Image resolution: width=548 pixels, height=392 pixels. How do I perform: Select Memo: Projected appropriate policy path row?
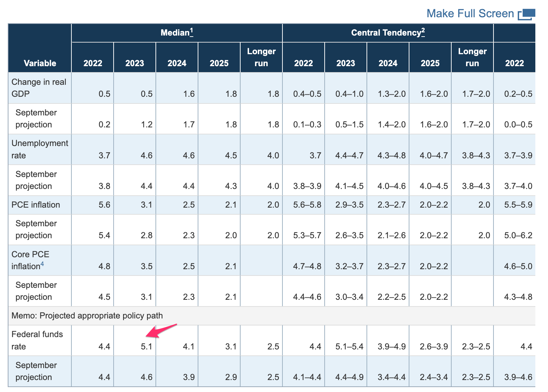coord(87,316)
